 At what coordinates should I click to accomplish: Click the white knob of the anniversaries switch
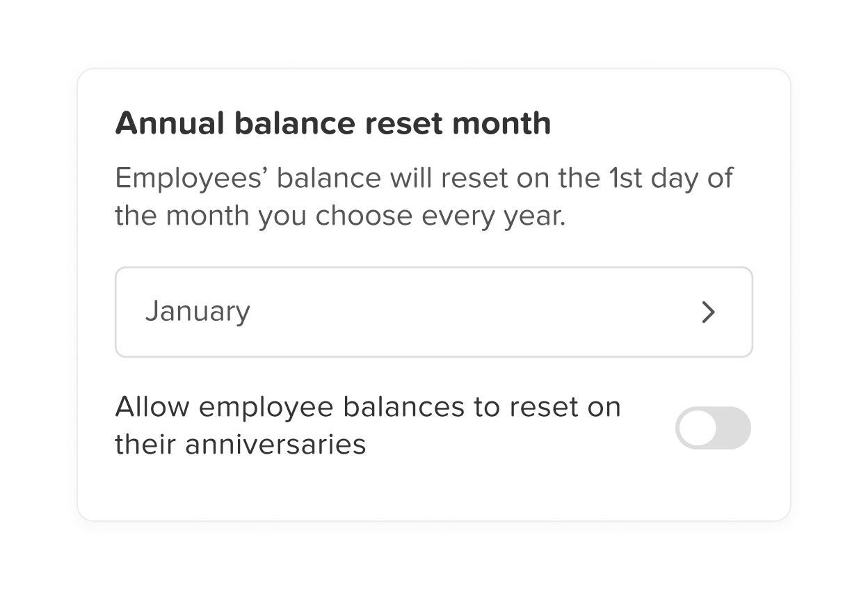pos(698,428)
